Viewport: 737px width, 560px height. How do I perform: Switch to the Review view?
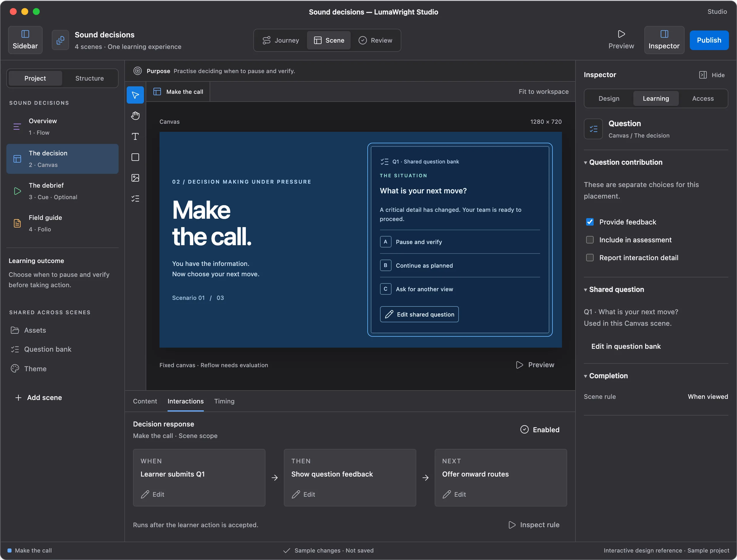tap(375, 40)
